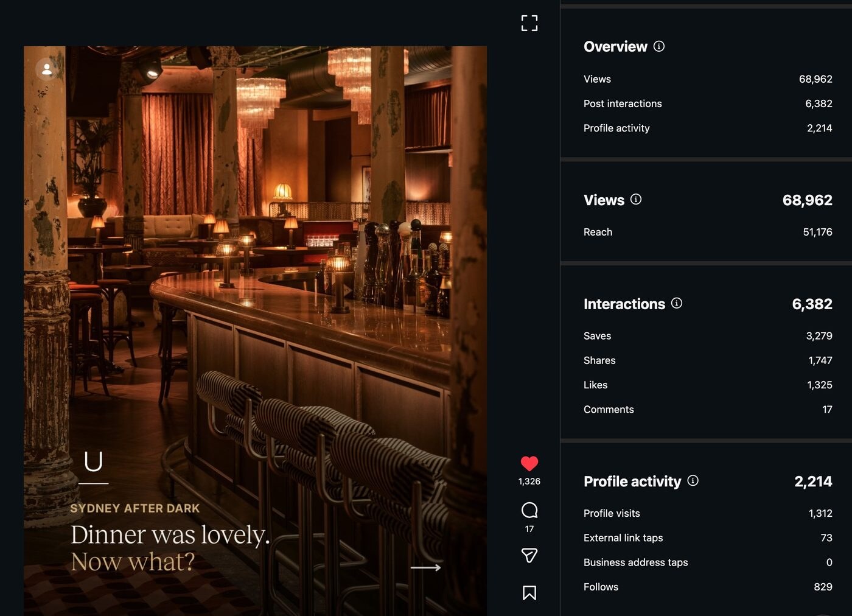852x616 pixels.
Task: Select the Profile visits row
Action: (x=708, y=513)
